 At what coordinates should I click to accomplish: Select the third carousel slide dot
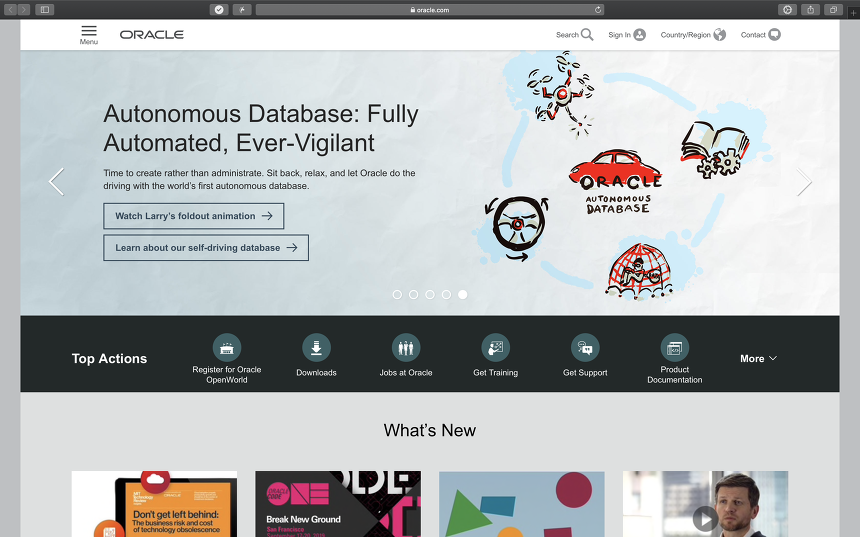[x=430, y=295]
